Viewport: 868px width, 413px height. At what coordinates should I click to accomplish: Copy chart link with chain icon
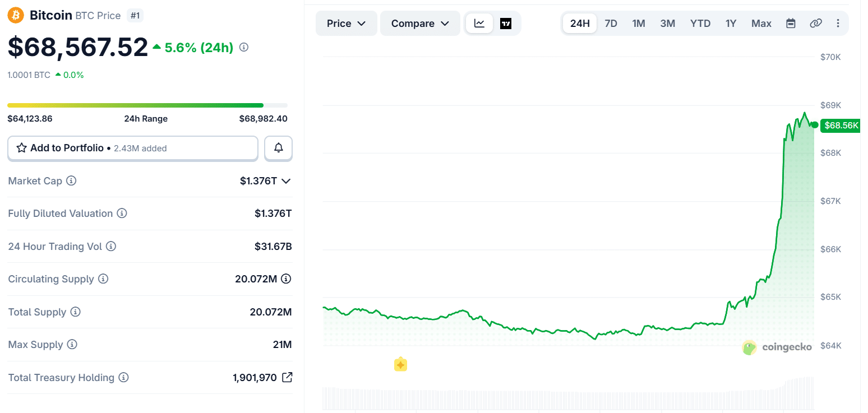816,24
